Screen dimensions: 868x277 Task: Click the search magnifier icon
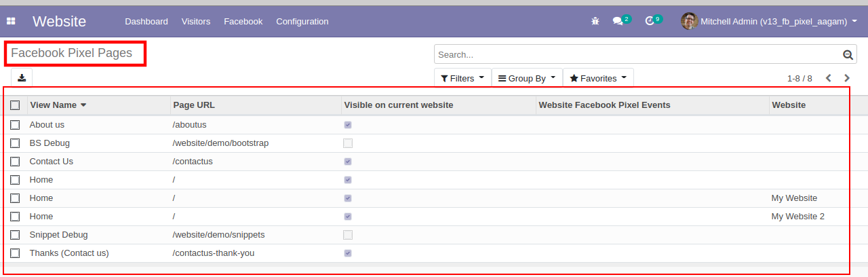pyautogui.click(x=848, y=55)
